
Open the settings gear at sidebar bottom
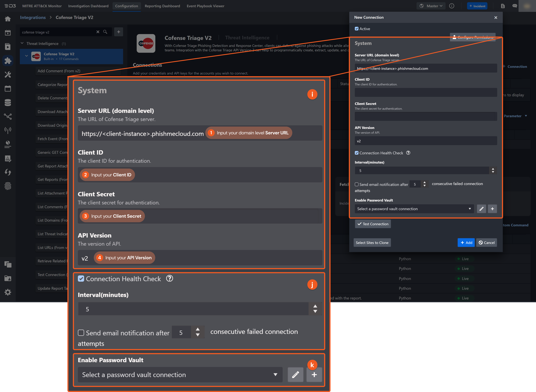pyautogui.click(x=8, y=292)
